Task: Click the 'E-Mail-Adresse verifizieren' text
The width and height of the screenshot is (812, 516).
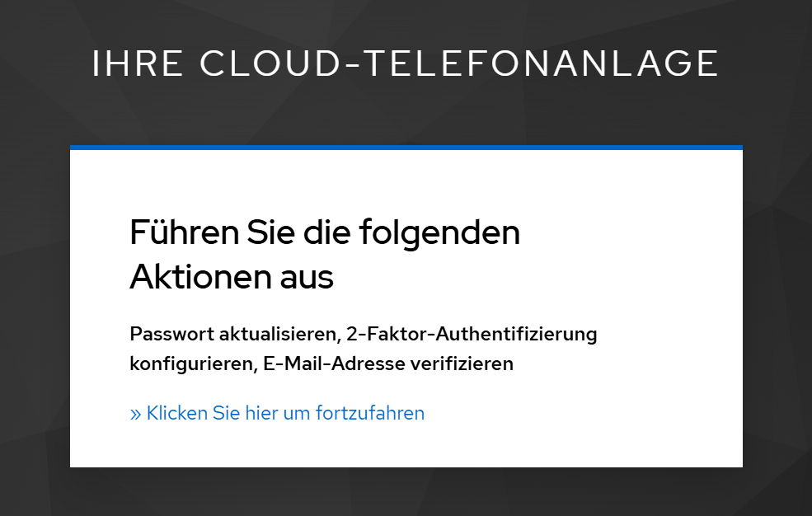Action: (388, 364)
